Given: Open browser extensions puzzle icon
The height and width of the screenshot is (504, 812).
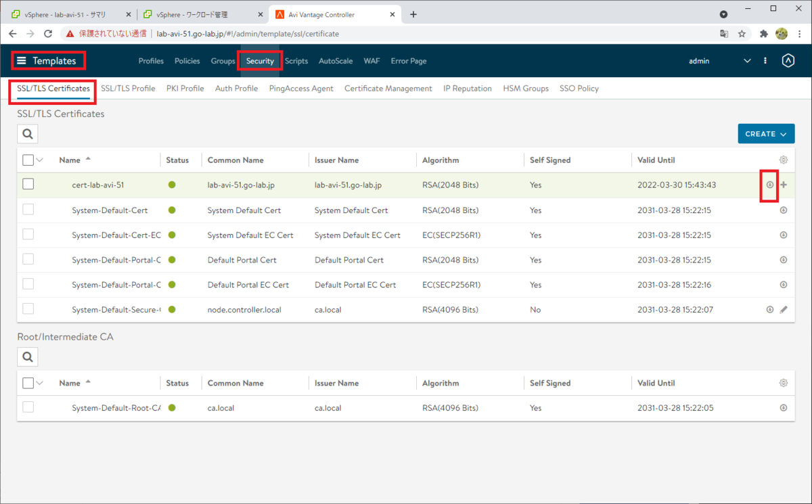Looking at the screenshot, I should pyautogui.click(x=764, y=33).
